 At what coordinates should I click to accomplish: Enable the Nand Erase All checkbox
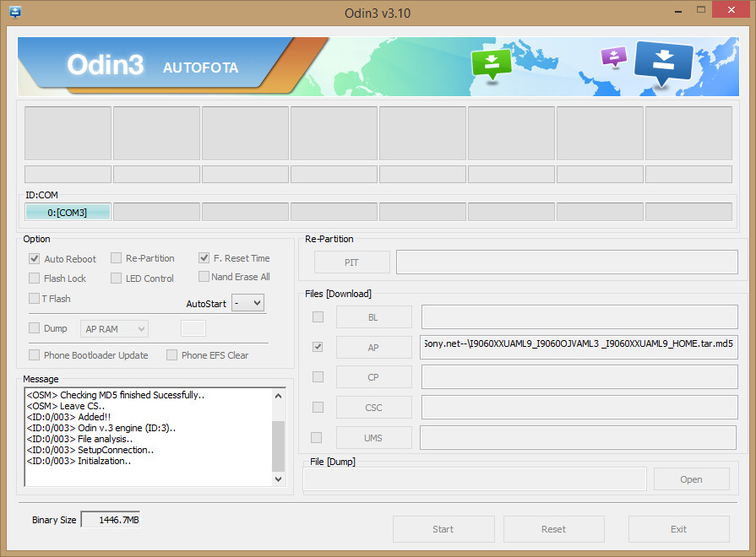(204, 277)
